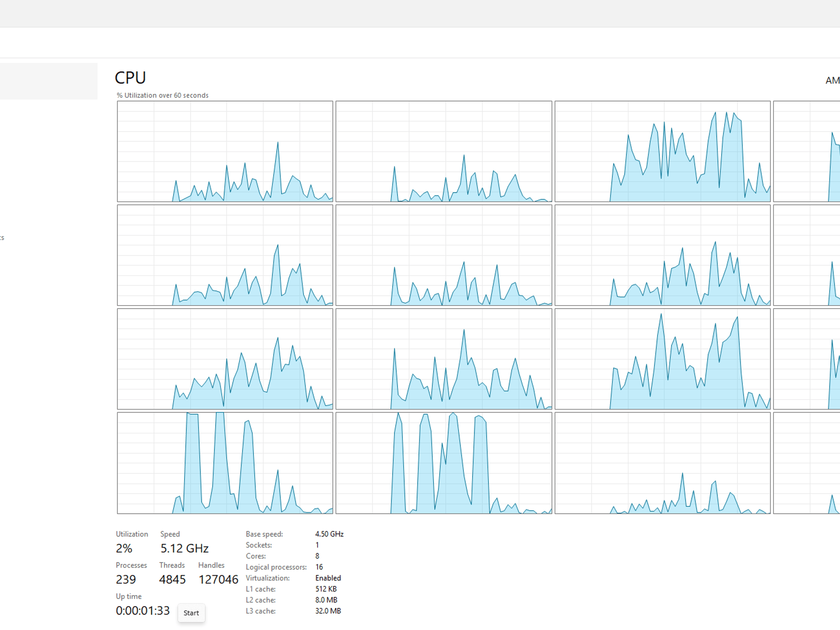Click the speed value '5.12 GHz'

pyautogui.click(x=185, y=548)
